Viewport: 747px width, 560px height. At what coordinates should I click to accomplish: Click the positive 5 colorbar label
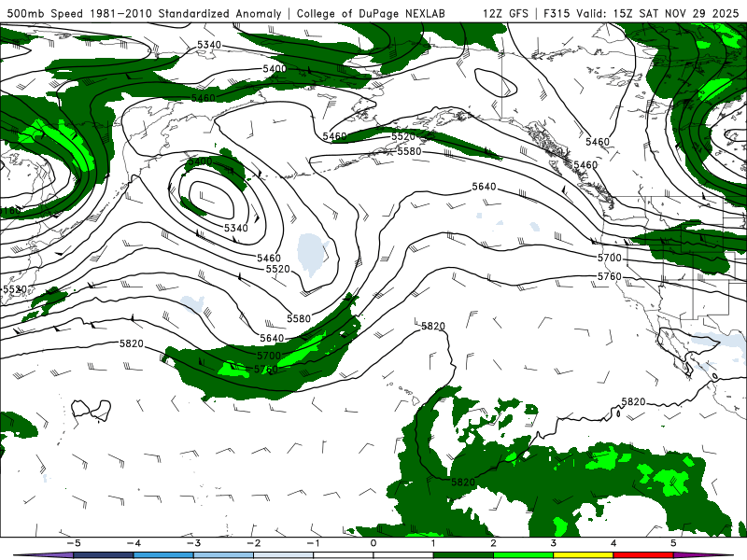tap(673, 543)
